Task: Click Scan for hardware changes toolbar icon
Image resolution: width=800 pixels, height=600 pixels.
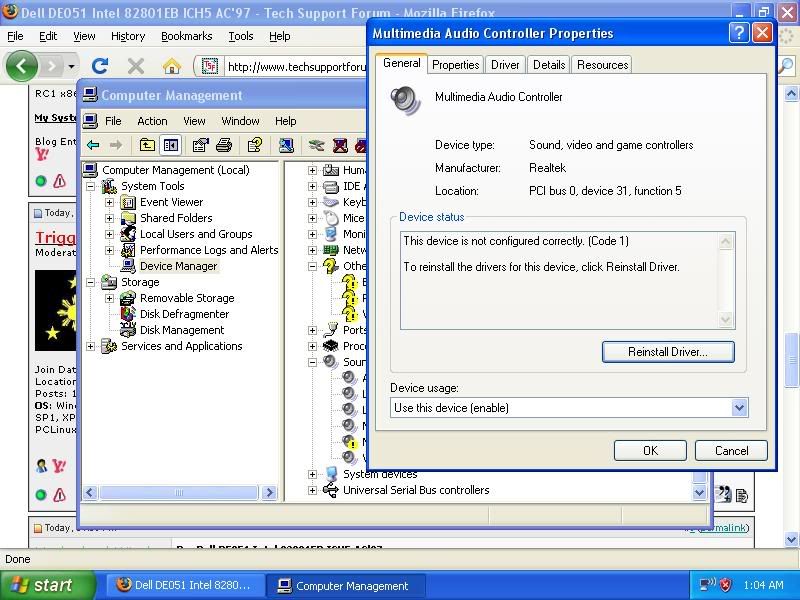Action: tap(286, 145)
